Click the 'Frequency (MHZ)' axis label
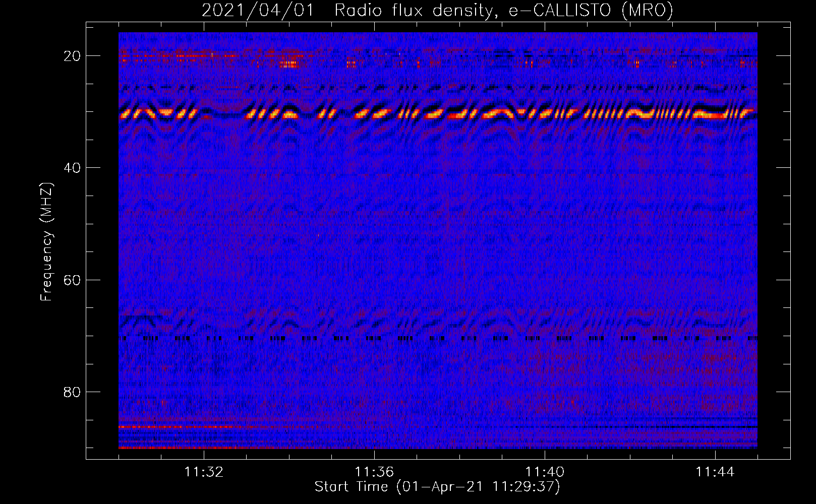 (x=46, y=242)
